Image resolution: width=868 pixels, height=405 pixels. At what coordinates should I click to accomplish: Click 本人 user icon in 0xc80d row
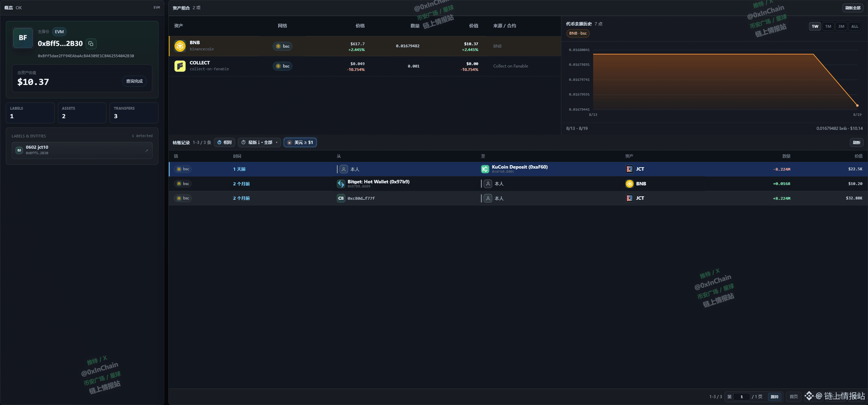488,198
